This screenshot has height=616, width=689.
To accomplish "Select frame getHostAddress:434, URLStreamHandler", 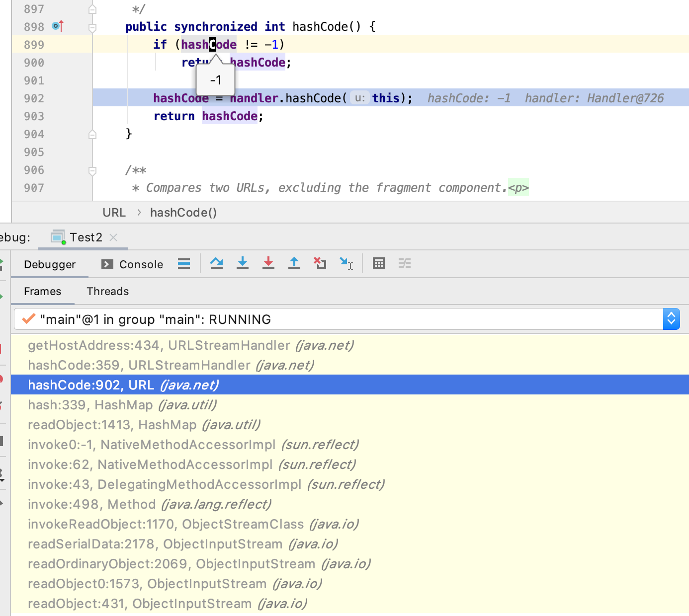I will pyautogui.click(x=350, y=345).
